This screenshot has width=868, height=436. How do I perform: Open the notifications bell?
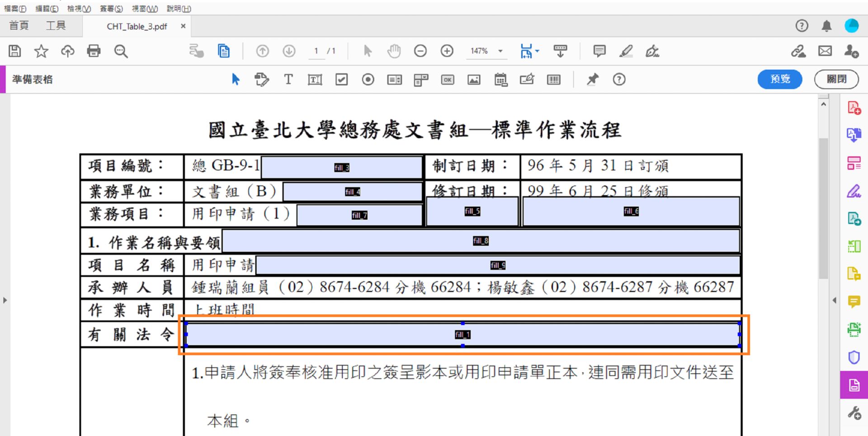827,26
